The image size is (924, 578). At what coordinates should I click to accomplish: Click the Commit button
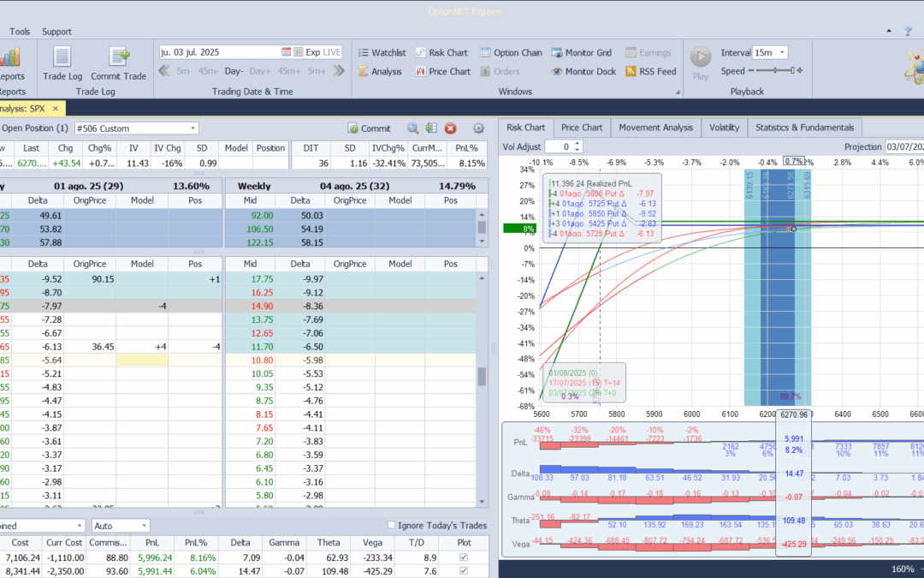(x=370, y=128)
